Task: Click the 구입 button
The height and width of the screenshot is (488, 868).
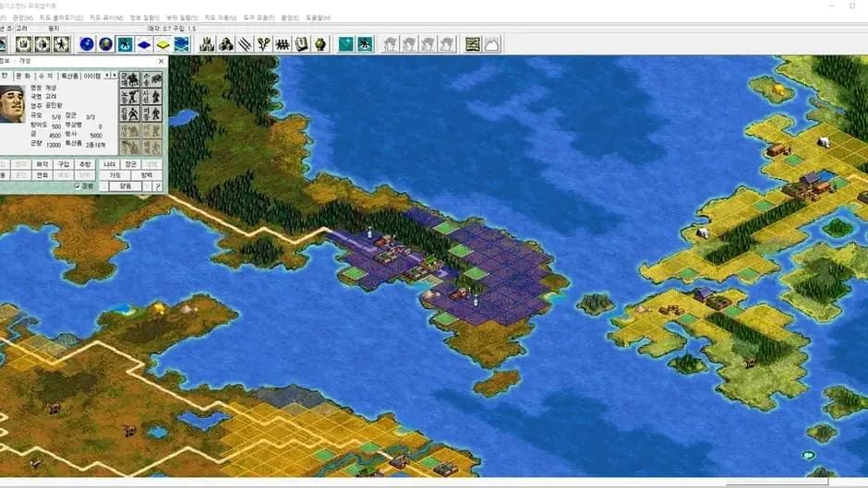Action: [64, 164]
